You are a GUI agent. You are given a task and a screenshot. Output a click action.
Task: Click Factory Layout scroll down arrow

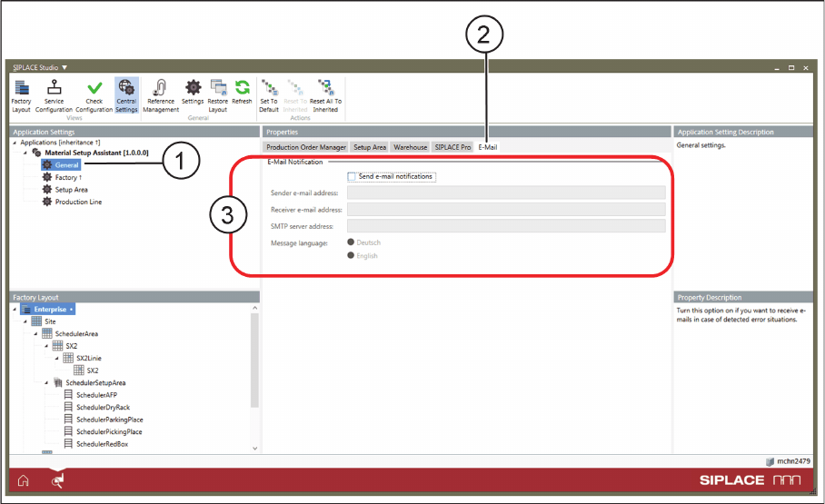[254, 449]
